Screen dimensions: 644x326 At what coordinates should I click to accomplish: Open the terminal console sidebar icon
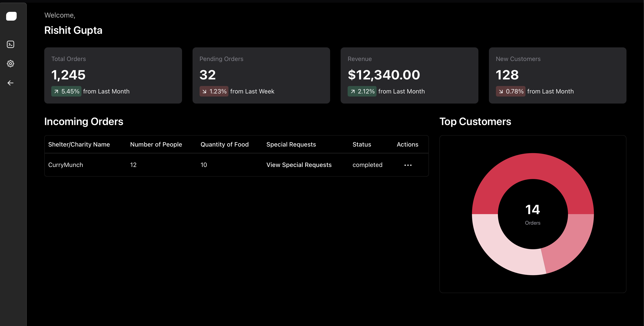(11, 44)
